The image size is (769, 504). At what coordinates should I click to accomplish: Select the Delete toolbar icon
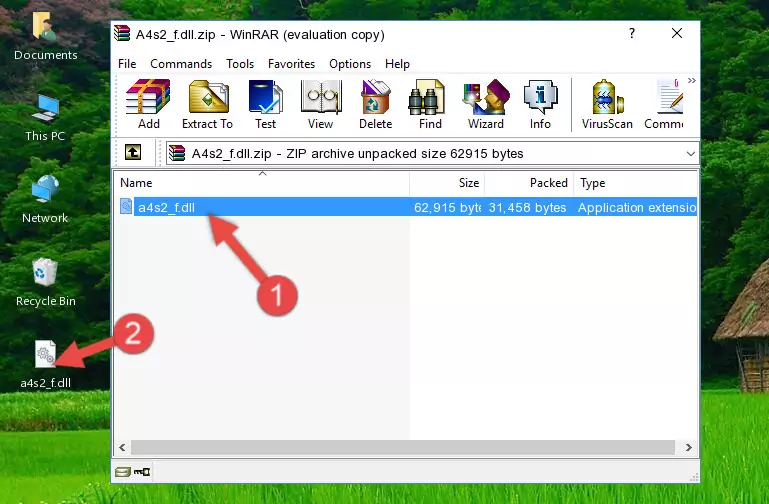click(376, 104)
